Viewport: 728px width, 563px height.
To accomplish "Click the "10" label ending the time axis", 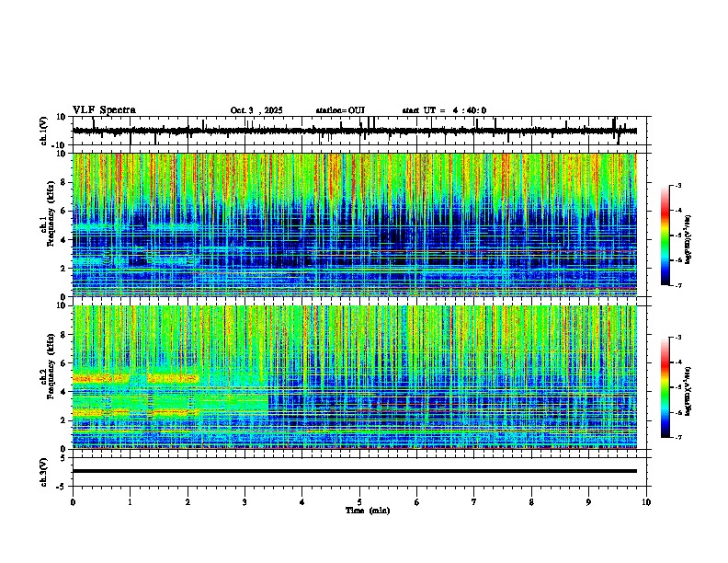I will pyautogui.click(x=646, y=502).
